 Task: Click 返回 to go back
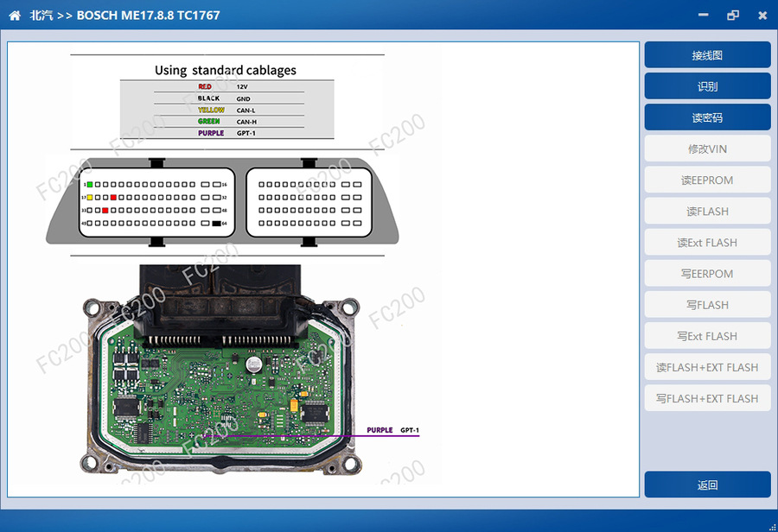coord(707,484)
